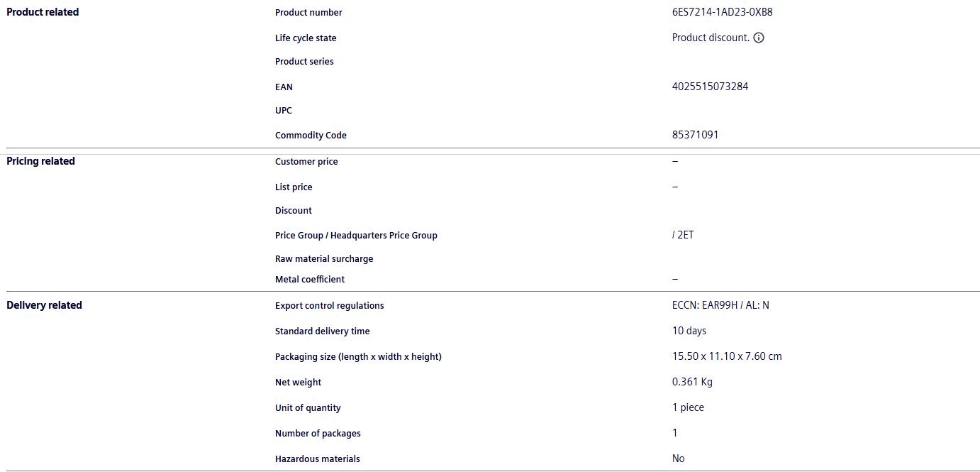Click the 2ET price group value

[x=684, y=235]
